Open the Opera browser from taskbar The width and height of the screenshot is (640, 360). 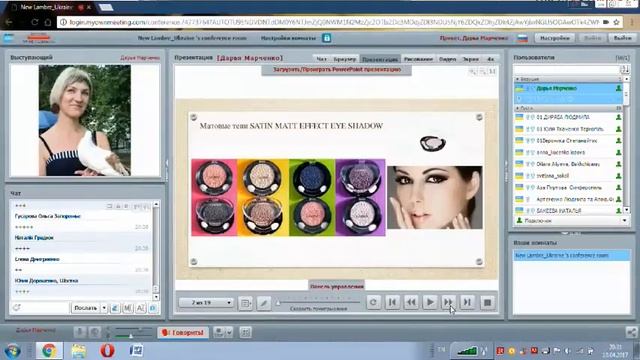[x=107, y=351]
